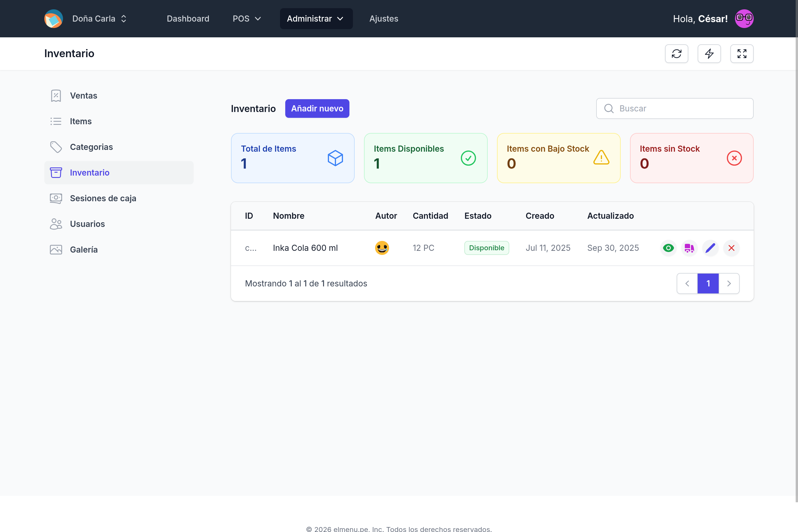Click the Categorias tag icon
The width and height of the screenshot is (798, 532).
pyautogui.click(x=56, y=147)
